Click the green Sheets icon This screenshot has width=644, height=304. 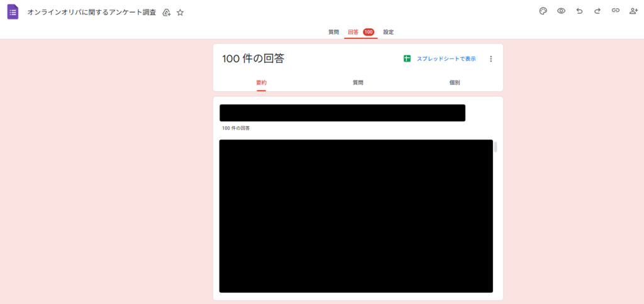pyautogui.click(x=407, y=59)
